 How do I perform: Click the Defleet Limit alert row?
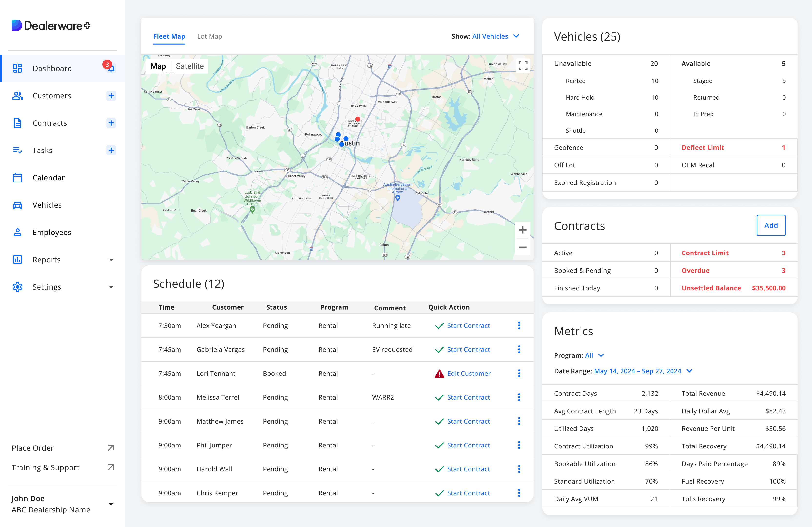point(733,147)
